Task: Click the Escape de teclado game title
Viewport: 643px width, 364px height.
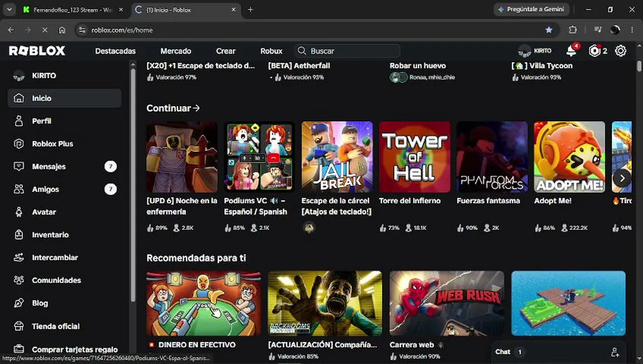Action: click(201, 66)
